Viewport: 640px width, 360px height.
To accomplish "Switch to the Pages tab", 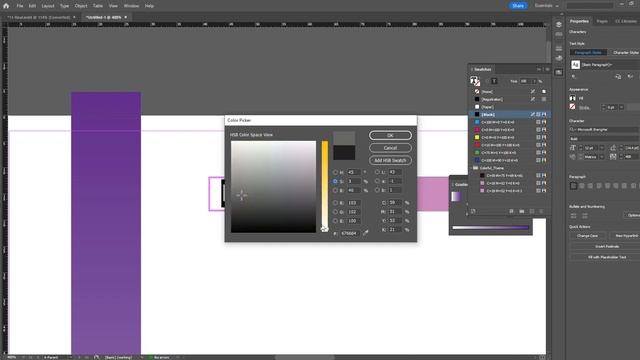I will [x=602, y=21].
